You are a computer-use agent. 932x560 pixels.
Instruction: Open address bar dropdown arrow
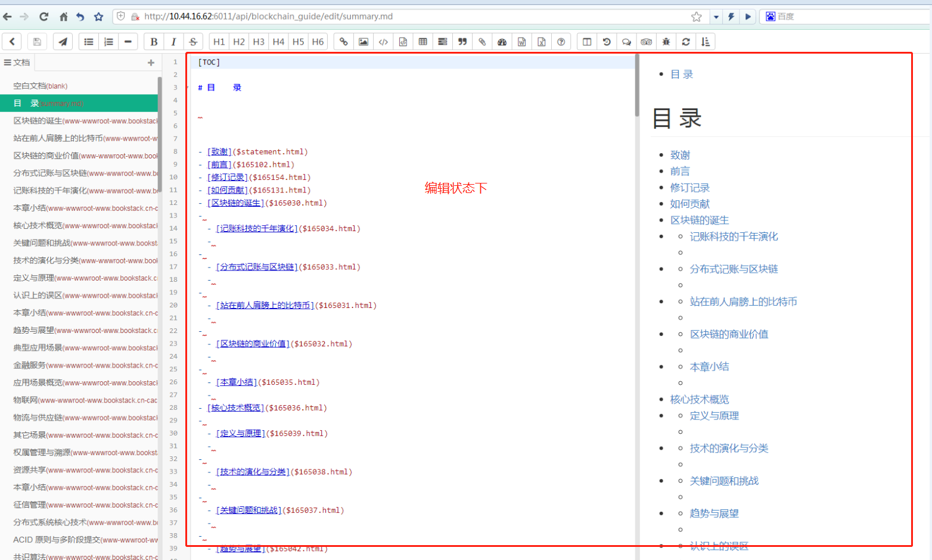(x=716, y=17)
